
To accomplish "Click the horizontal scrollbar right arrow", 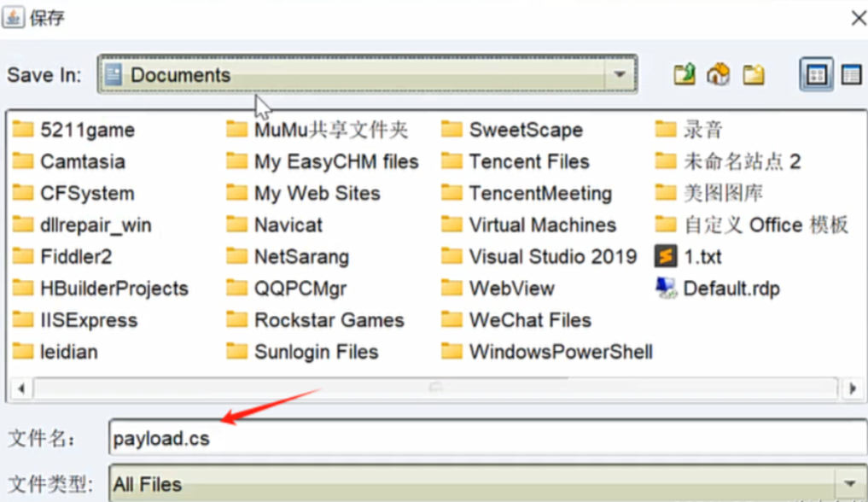I will pyautogui.click(x=853, y=388).
